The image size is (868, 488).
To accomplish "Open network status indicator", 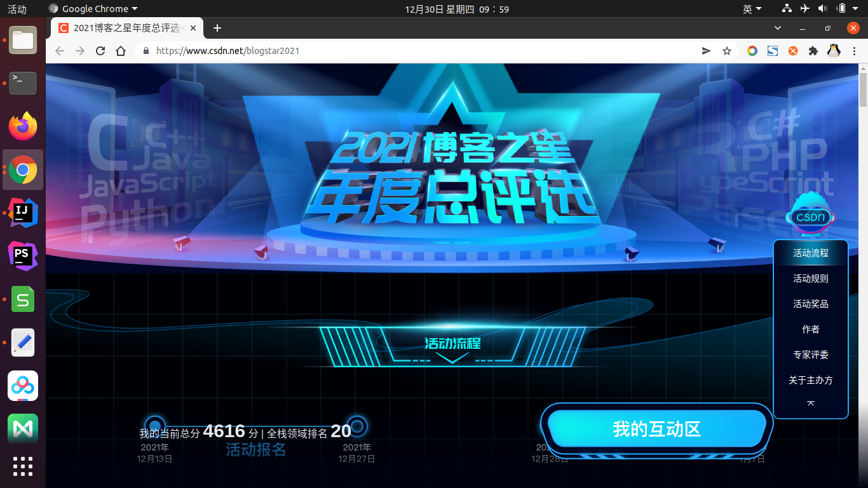I will coord(787,9).
